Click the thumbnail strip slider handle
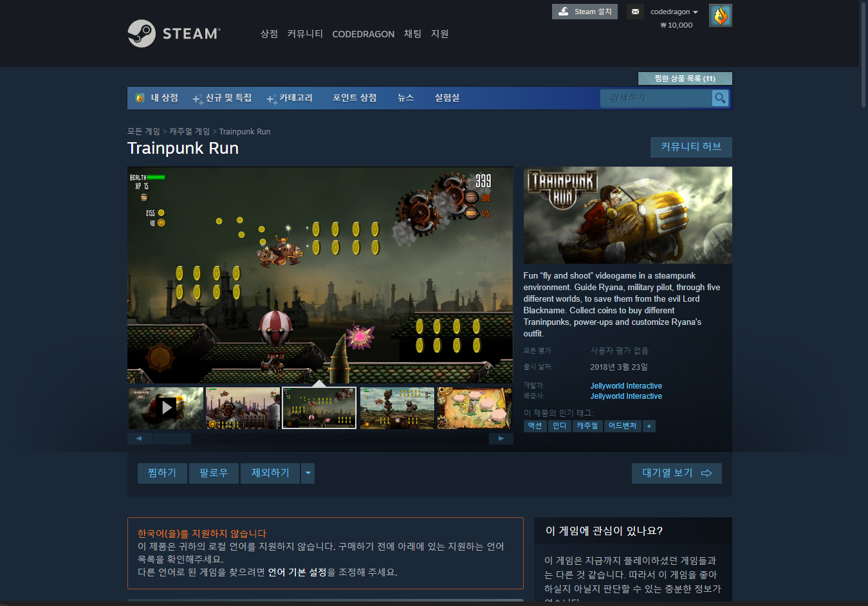 (172, 439)
